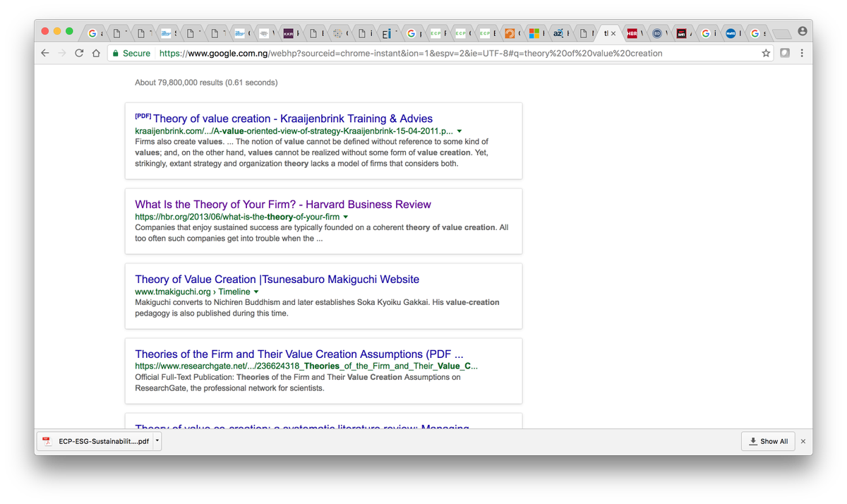Click the [PDF] label on first result
847x504 pixels.
143,116
